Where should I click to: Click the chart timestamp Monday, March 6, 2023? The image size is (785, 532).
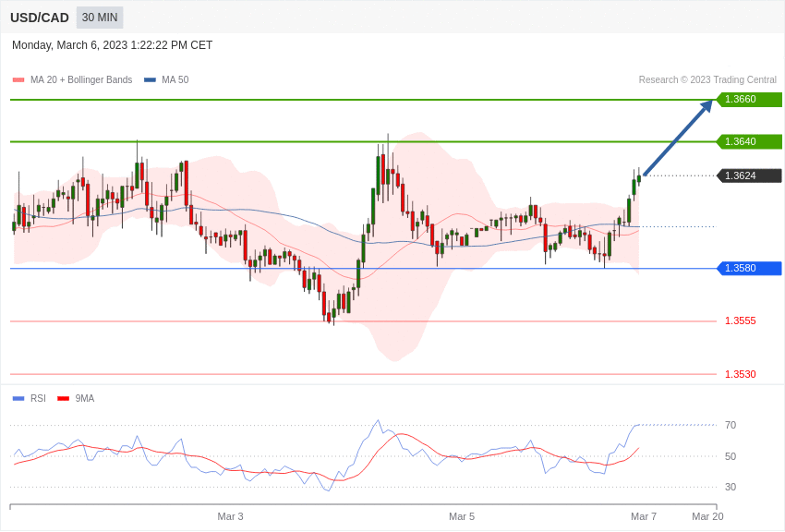point(69,45)
